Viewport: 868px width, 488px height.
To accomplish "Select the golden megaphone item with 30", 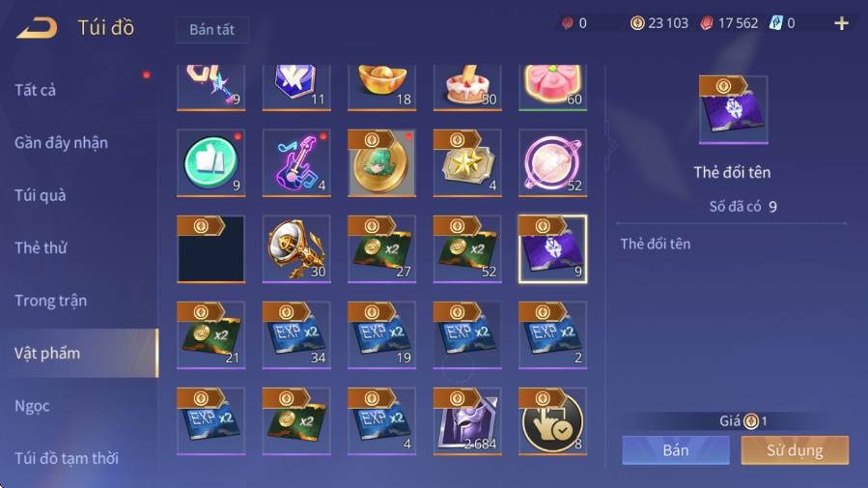I will [296, 249].
